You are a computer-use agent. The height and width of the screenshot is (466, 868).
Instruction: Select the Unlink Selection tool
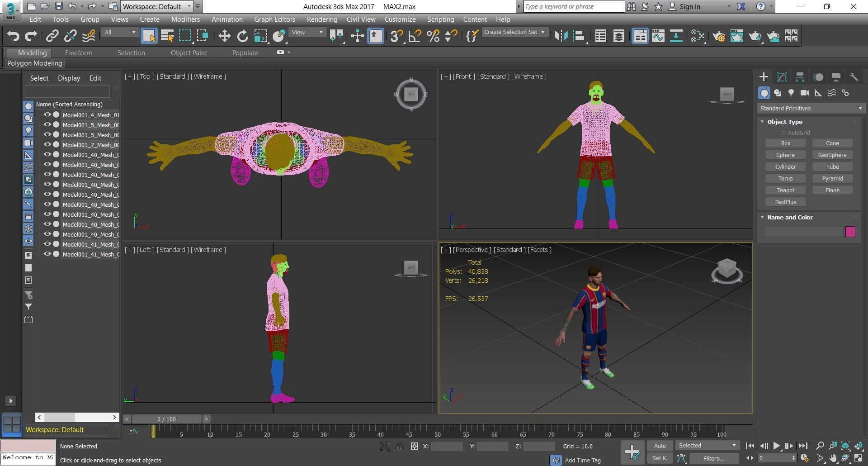[x=71, y=36]
